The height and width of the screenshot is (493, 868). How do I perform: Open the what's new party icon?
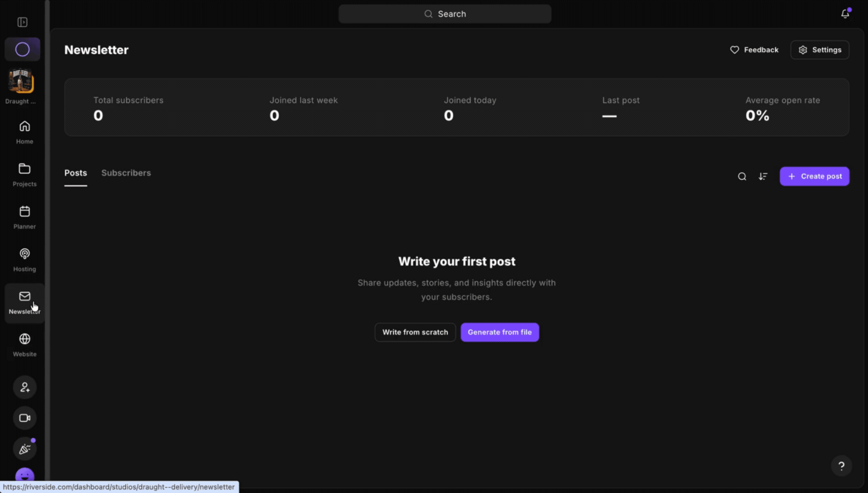[25, 449]
